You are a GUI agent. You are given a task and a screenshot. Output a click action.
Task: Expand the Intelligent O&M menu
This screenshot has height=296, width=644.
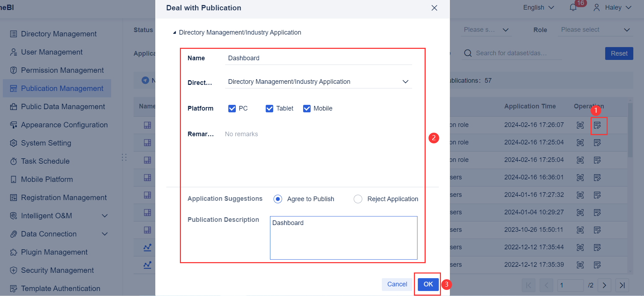(105, 216)
